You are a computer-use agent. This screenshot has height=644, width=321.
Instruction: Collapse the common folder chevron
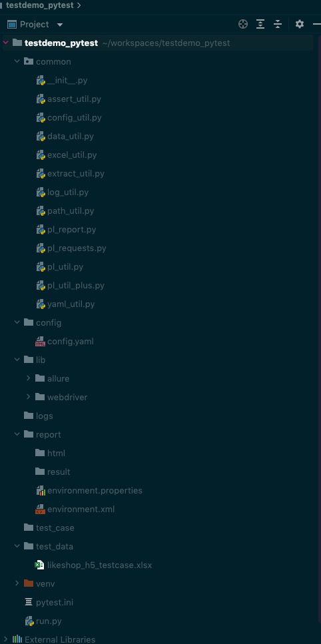tap(17, 62)
